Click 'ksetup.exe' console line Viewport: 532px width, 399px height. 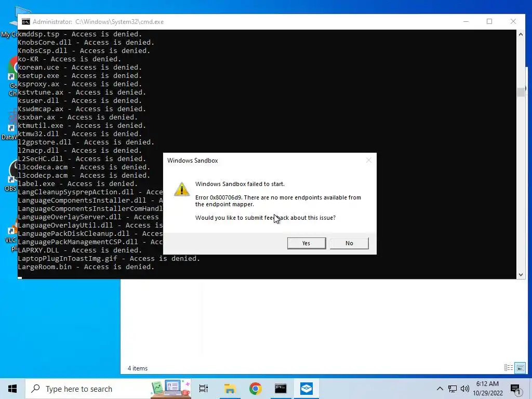click(79, 76)
